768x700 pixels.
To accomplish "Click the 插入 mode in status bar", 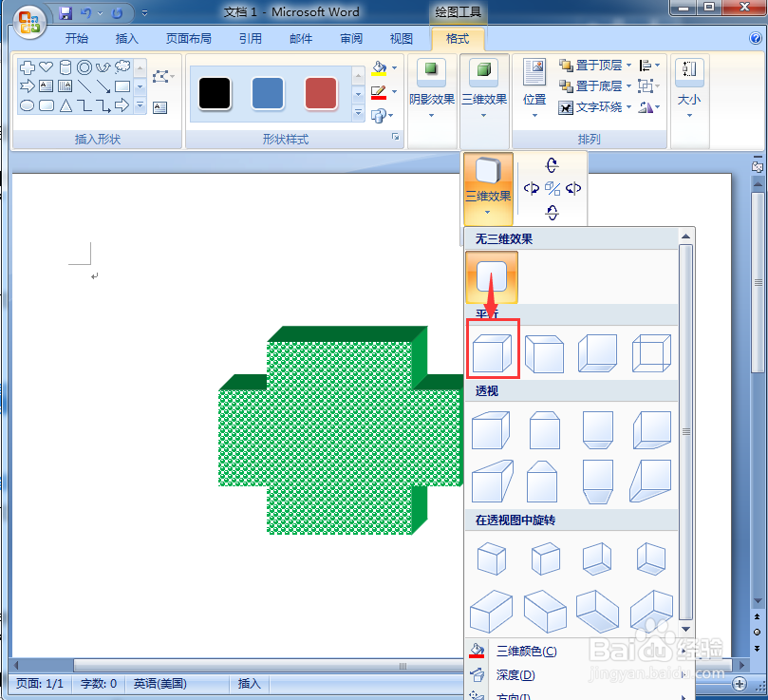I will pos(249,683).
